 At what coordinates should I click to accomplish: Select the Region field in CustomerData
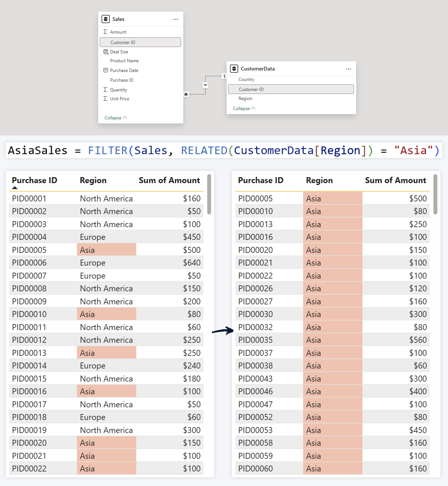coord(245,98)
